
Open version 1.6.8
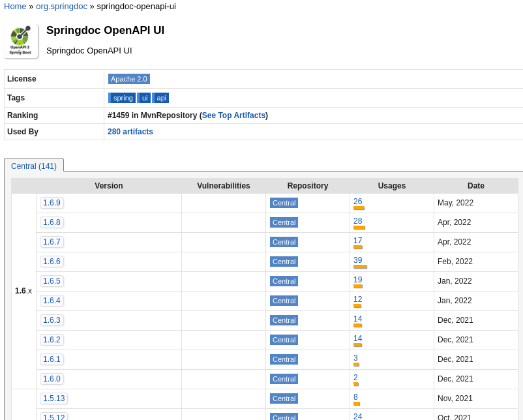click(52, 222)
